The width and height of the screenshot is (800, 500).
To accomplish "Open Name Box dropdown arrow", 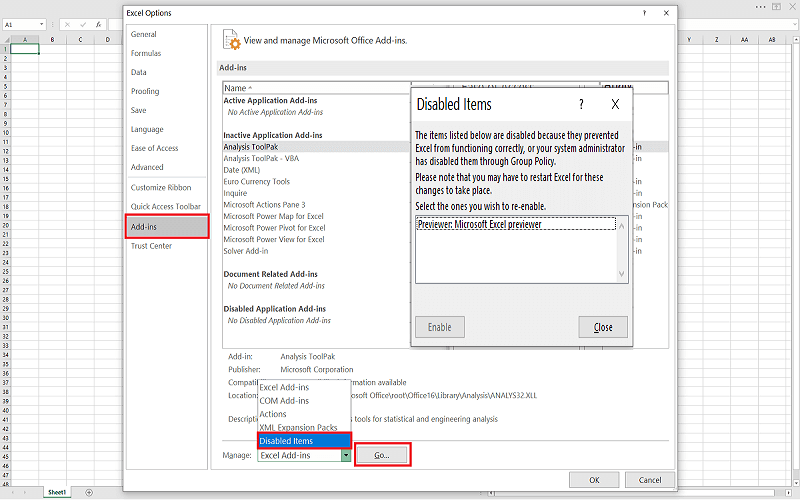I will tap(42, 24).
